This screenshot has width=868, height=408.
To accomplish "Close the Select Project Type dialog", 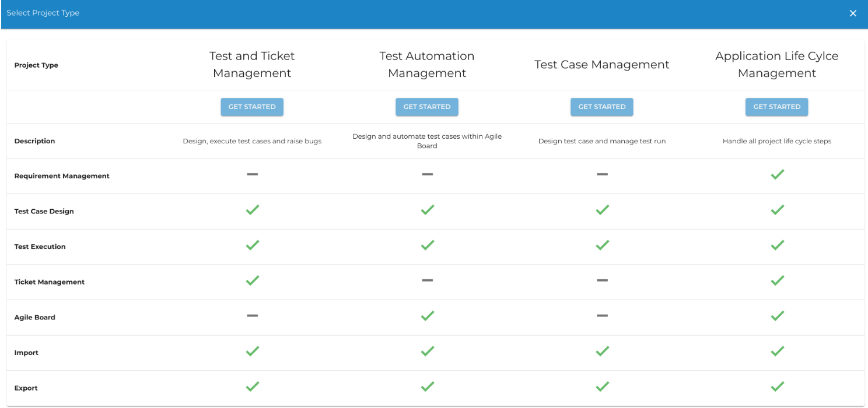I will coord(853,13).
